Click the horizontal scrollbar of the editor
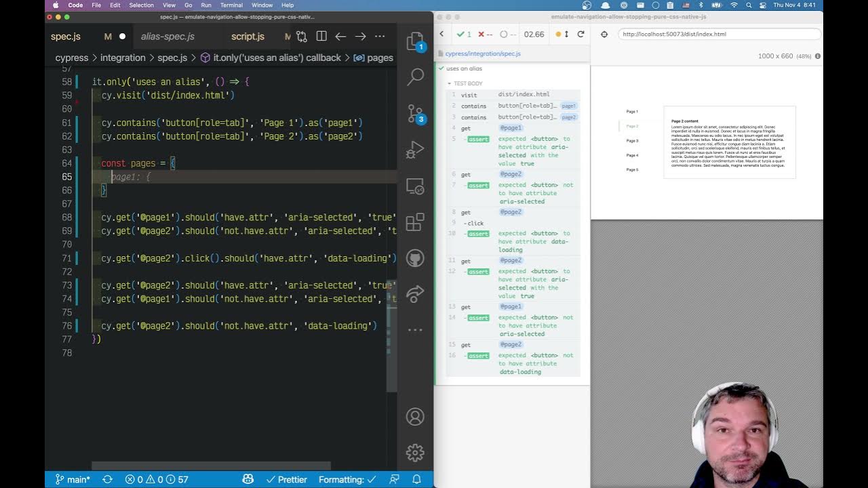The width and height of the screenshot is (868, 488). click(211, 466)
